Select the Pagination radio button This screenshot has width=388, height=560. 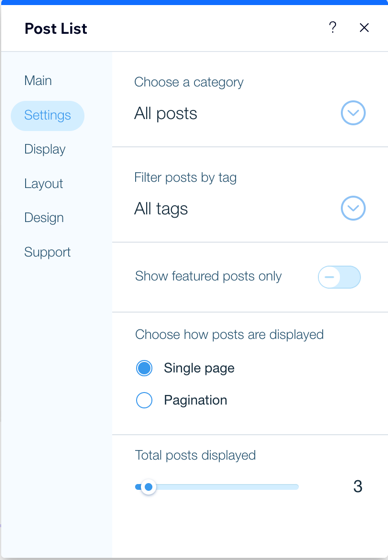(144, 400)
